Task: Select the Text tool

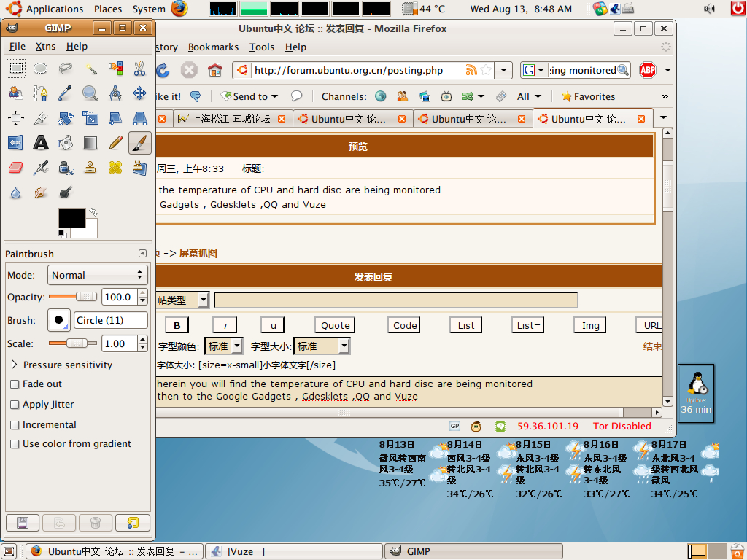Action: coord(41,143)
